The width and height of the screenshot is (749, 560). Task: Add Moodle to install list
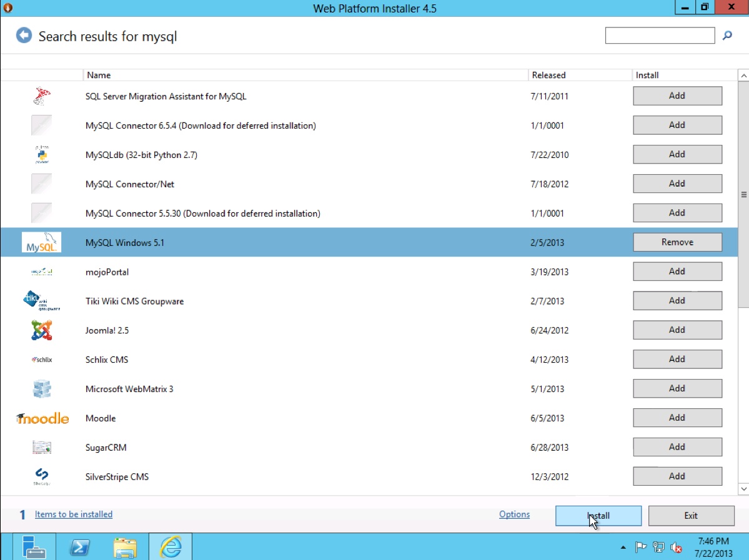click(x=677, y=418)
